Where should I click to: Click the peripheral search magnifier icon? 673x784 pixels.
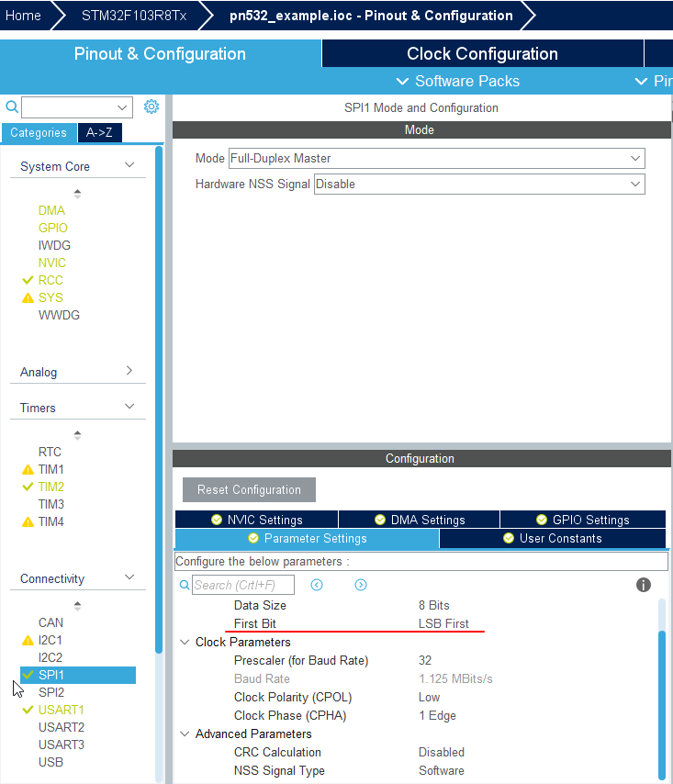(12, 106)
